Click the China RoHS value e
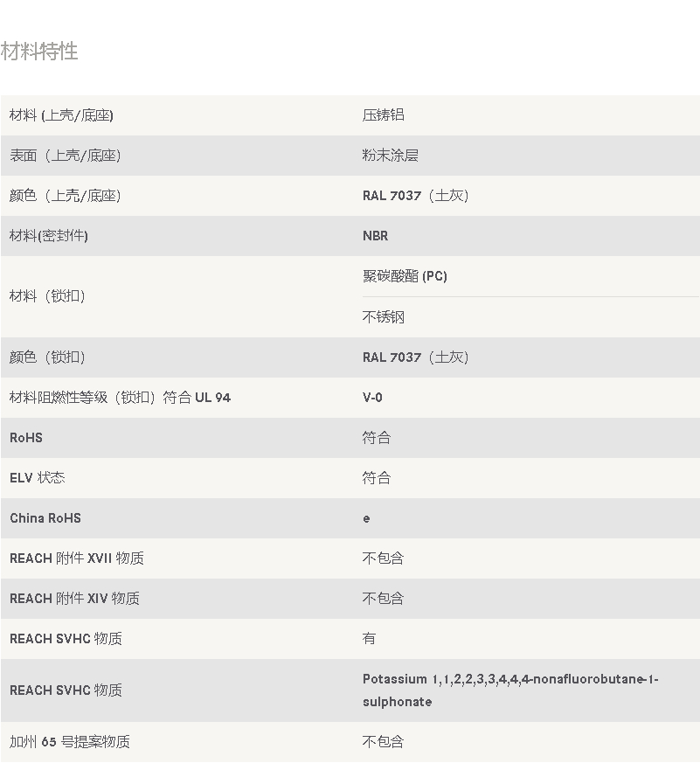The width and height of the screenshot is (700, 770). point(367,518)
